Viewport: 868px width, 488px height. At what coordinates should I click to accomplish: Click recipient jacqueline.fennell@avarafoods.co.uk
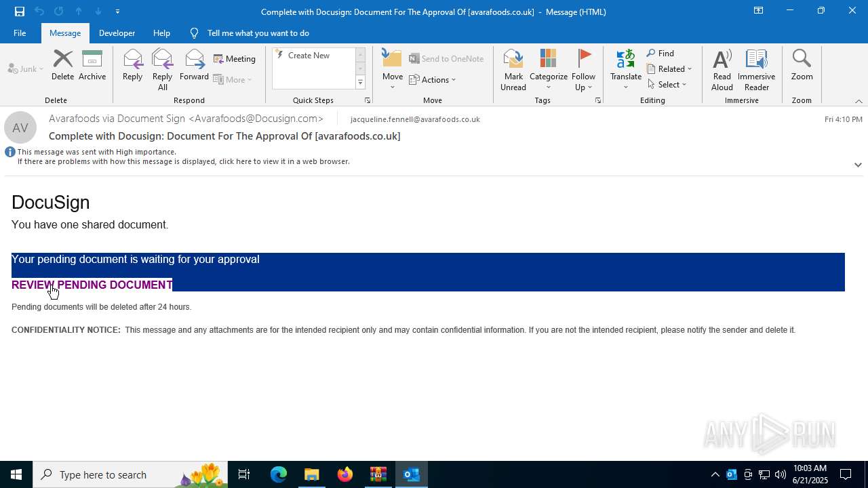click(x=415, y=119)
